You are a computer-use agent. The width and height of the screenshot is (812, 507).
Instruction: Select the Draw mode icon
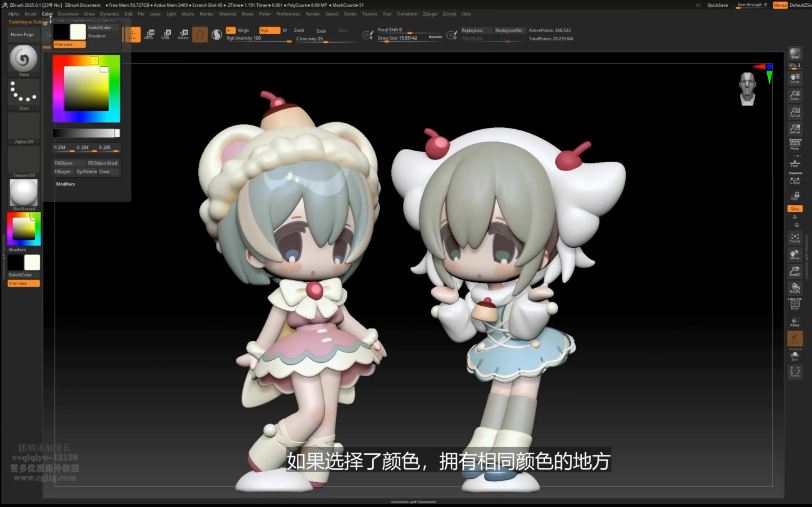(132, 34)
